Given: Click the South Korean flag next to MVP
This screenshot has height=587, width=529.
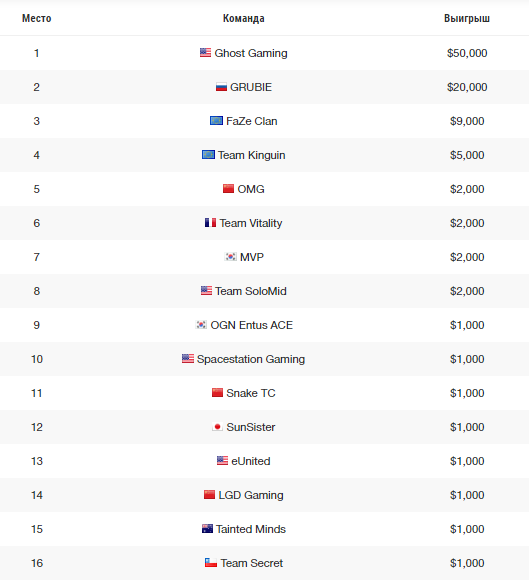Looking at the screenshot, I should 231,257.
